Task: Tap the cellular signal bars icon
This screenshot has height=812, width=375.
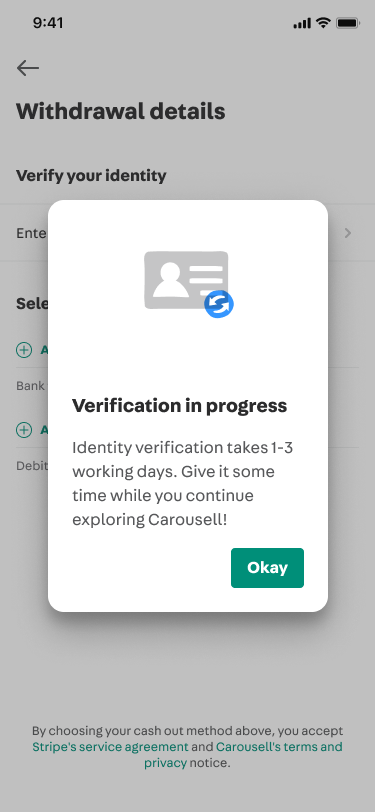Action: (301, 23)
